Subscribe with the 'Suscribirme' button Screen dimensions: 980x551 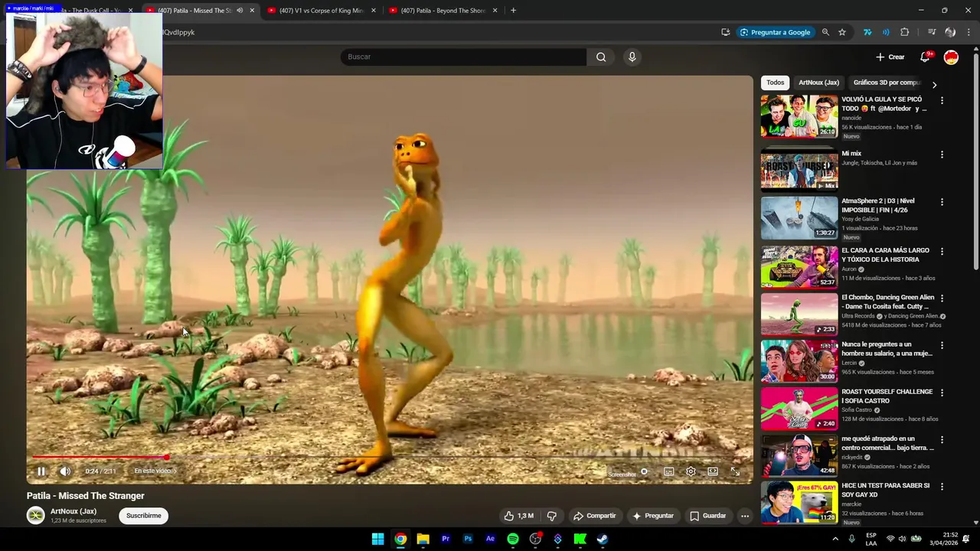144,516
